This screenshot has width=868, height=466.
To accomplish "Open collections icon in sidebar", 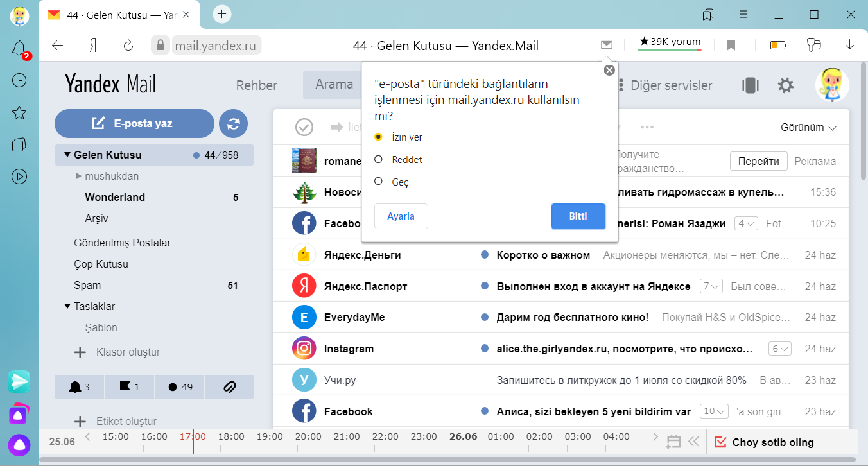I will (x=19, y=144).
